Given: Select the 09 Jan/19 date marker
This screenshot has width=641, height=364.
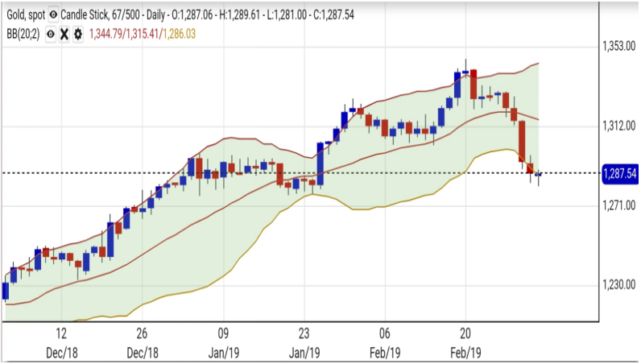Looking at the screenshot, I should 223,341.
